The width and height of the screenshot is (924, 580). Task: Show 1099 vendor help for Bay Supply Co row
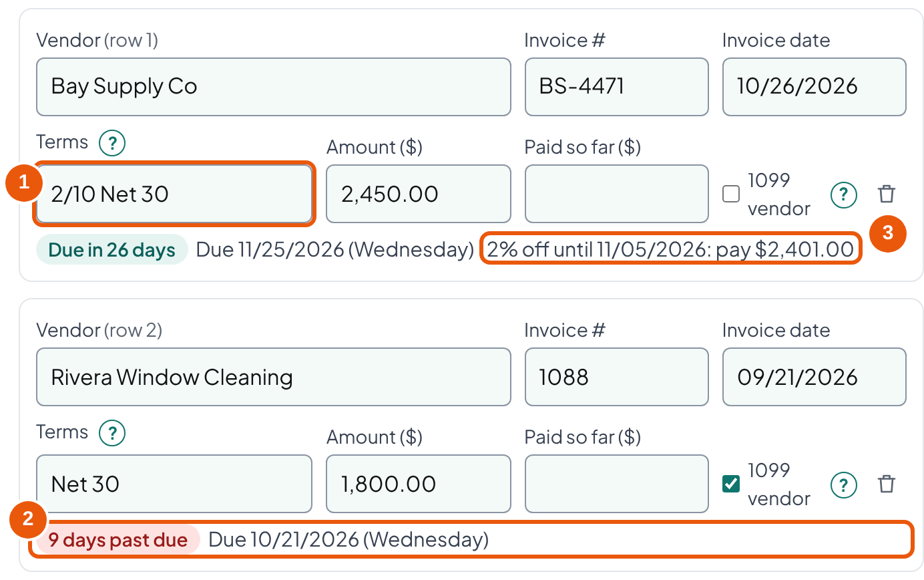(844, 194)
